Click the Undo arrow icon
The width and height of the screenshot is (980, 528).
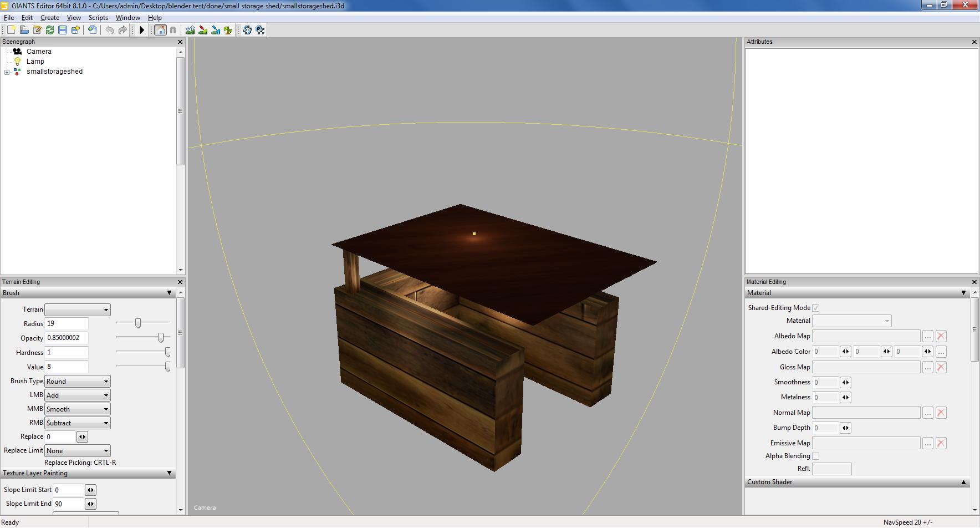pyautogui.click(x=110, y=30)
